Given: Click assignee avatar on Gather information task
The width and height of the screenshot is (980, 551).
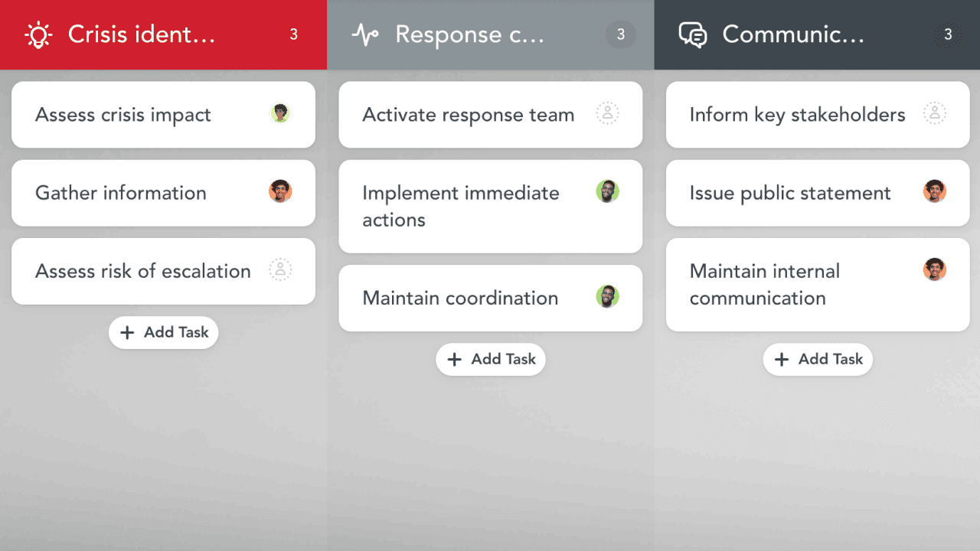Looking at the screenshot, I should point(280,191).
